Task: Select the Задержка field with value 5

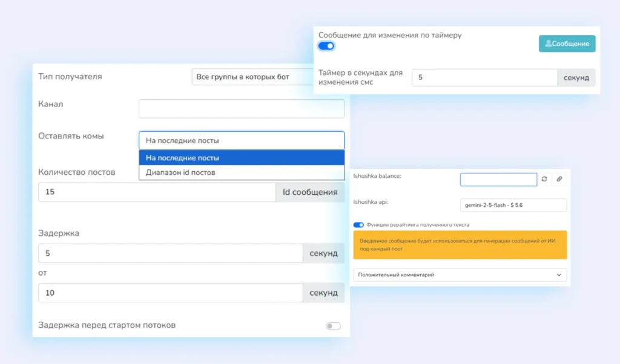Action: coord(170,253)
